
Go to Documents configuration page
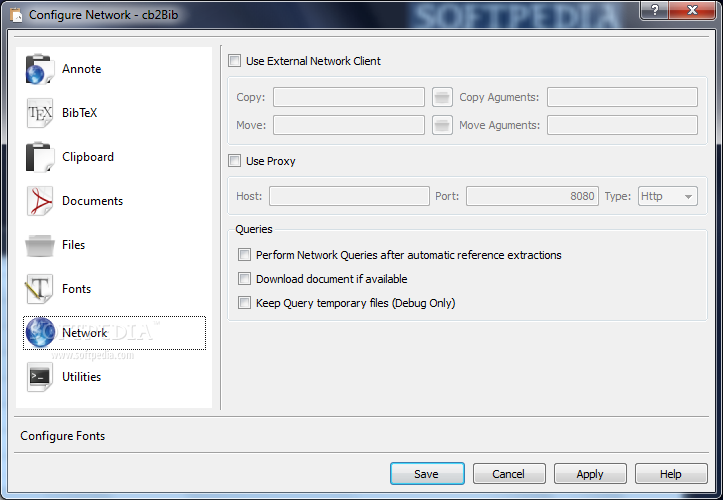click(x=114, y=201)
